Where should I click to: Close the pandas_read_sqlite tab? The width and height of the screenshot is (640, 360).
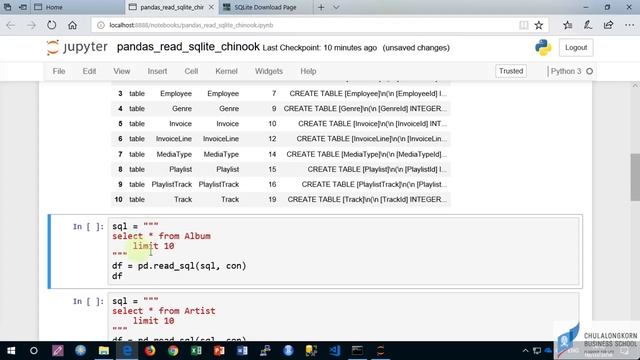coord(211,7)
